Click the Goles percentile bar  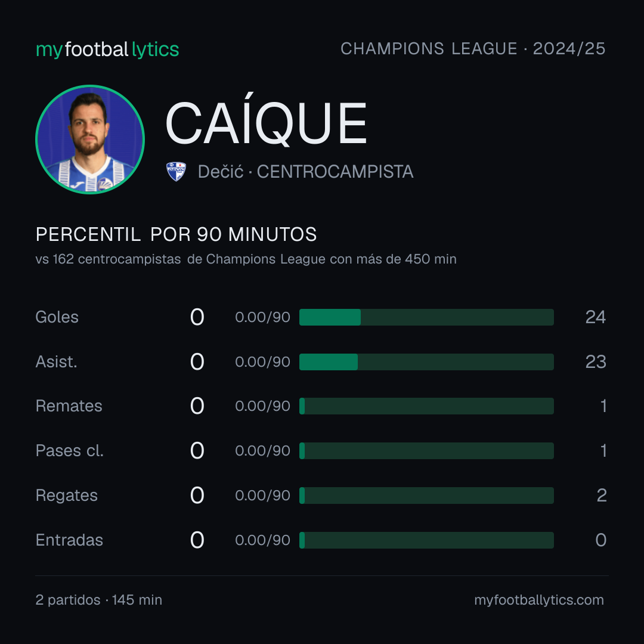coord(426,317)
